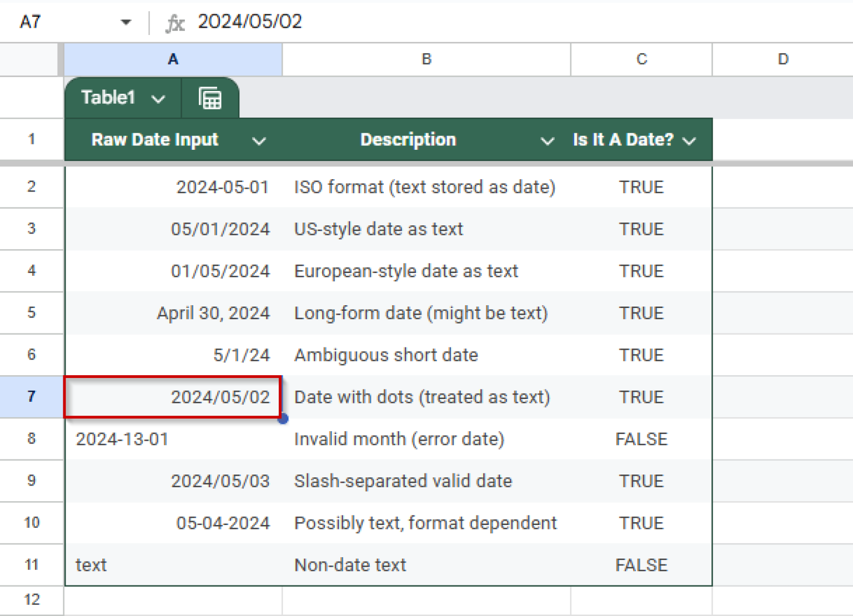Select column header letter B
853x616 pixels.
tap(425, 59)
